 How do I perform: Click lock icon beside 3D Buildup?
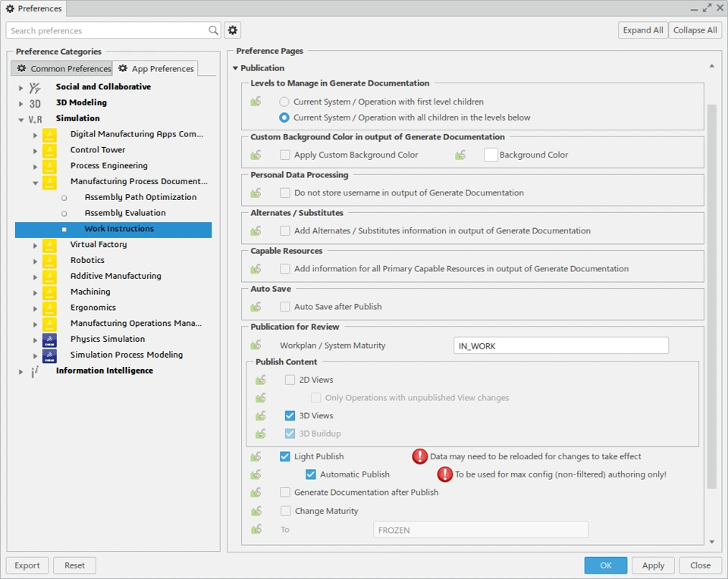point(261,433)
